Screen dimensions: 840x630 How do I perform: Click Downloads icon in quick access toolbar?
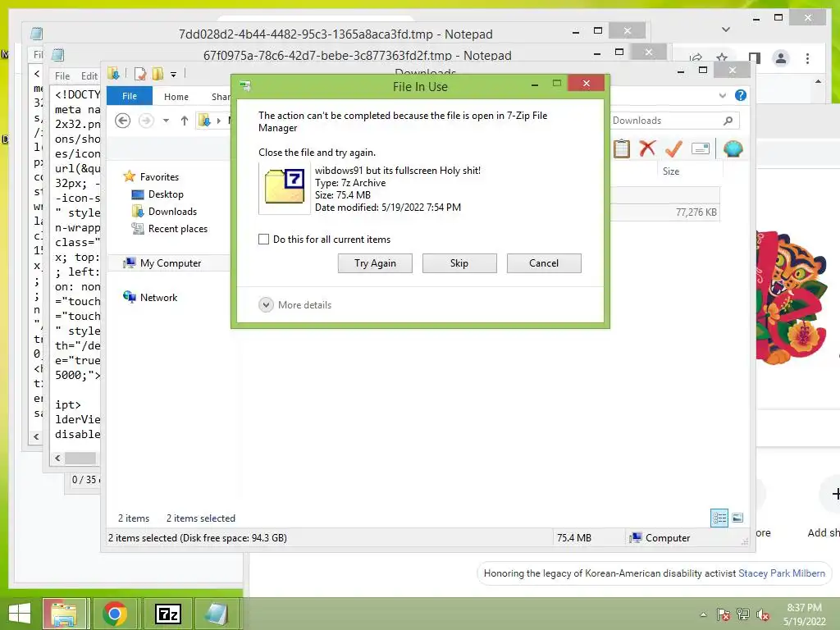pyautogui.click(x=113, y=73)
